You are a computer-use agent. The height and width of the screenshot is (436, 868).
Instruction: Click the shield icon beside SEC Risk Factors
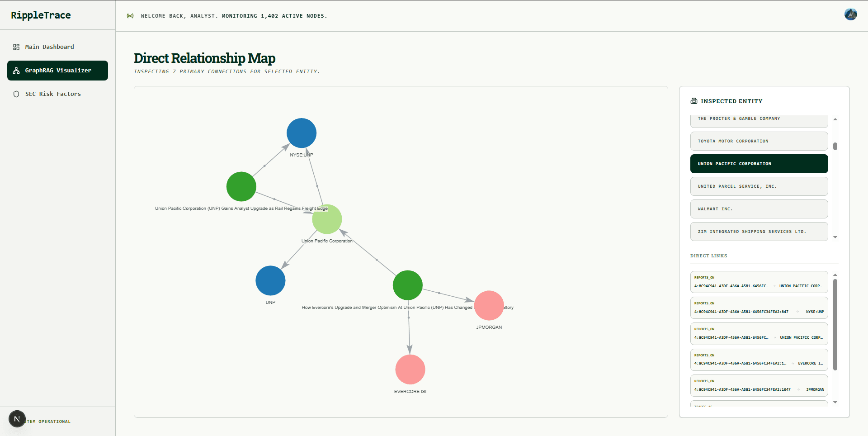pyautogui.click(x=16, y=94)
